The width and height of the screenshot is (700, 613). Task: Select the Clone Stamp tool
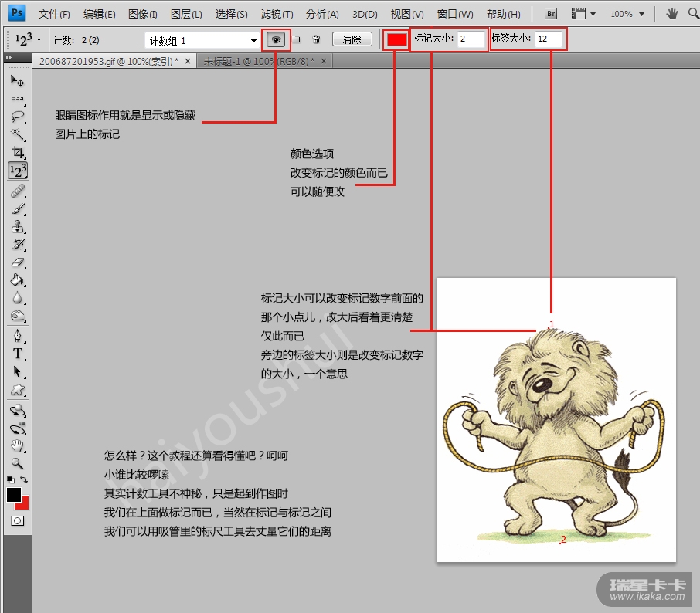(x=18, y=227)
